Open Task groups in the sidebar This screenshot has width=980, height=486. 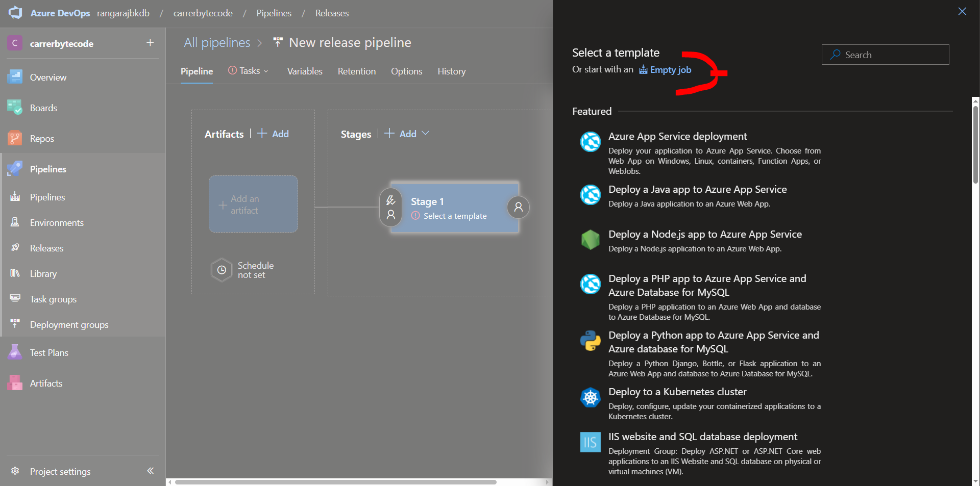[52, 299]
